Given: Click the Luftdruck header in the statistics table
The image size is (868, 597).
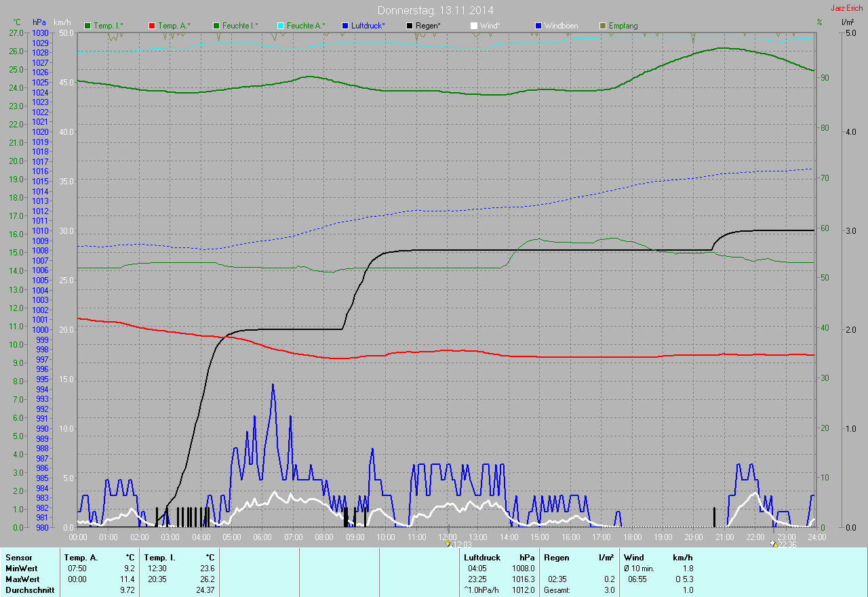Looking at the screenshot, I should click(x=482, y=558).
